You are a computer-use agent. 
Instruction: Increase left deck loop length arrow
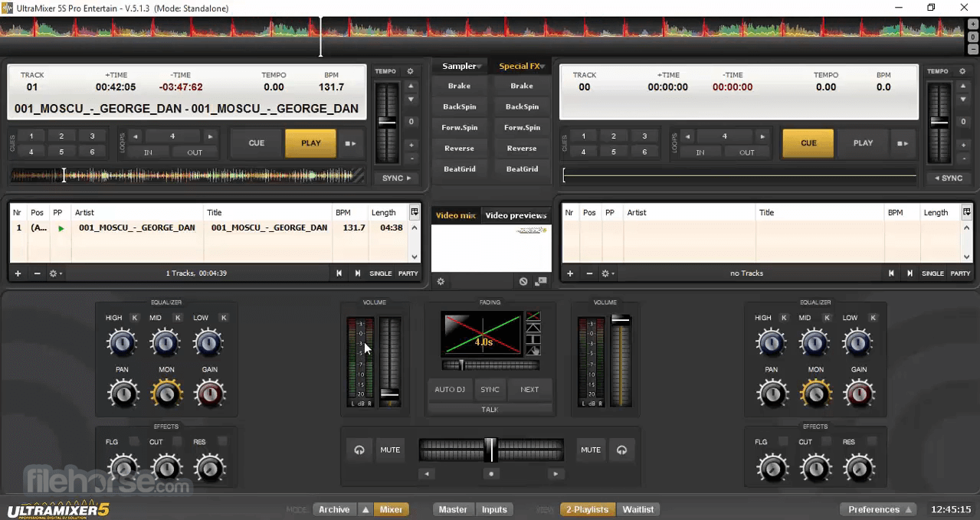point(210,136)
